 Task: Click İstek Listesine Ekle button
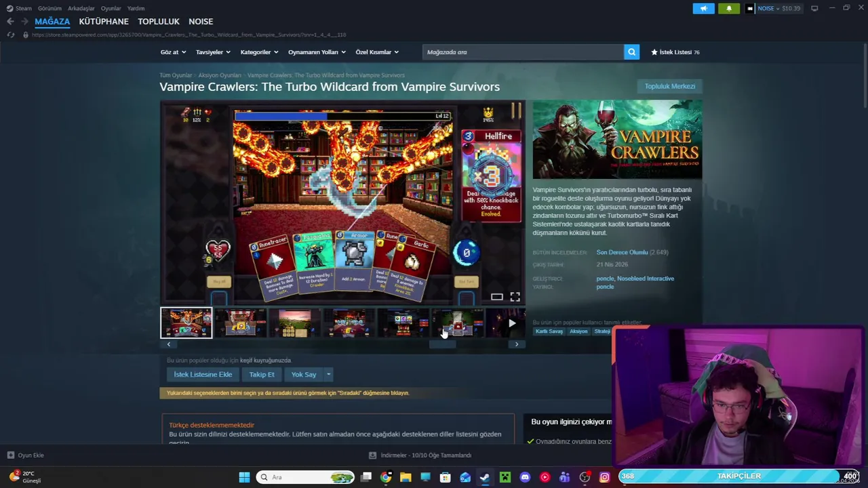point(203,374)
